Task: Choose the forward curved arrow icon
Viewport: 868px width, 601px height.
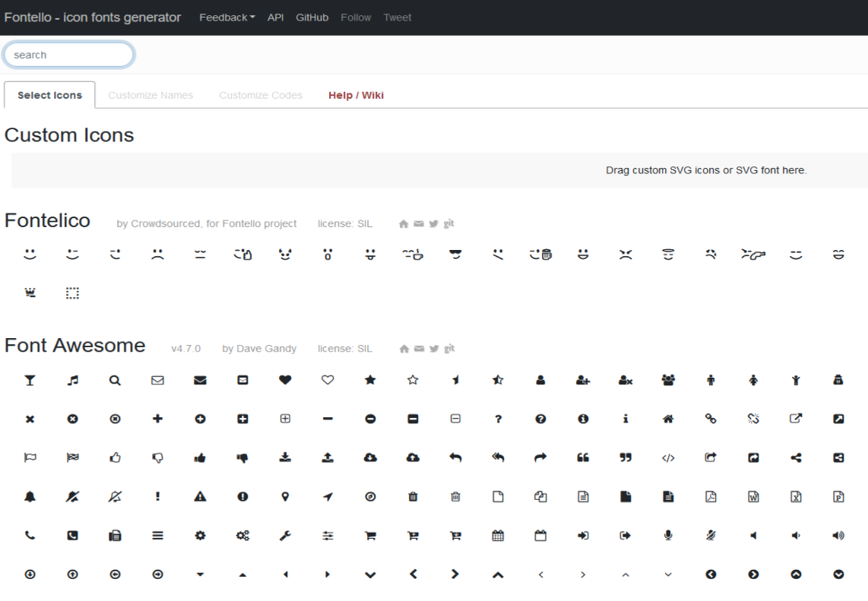Action: tap(541, 457)
